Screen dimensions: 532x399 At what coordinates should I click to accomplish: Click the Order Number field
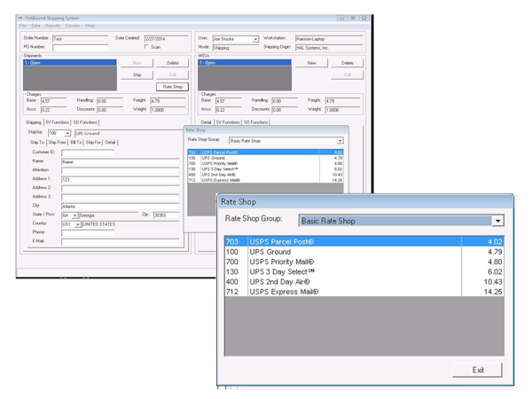[80, 39]
